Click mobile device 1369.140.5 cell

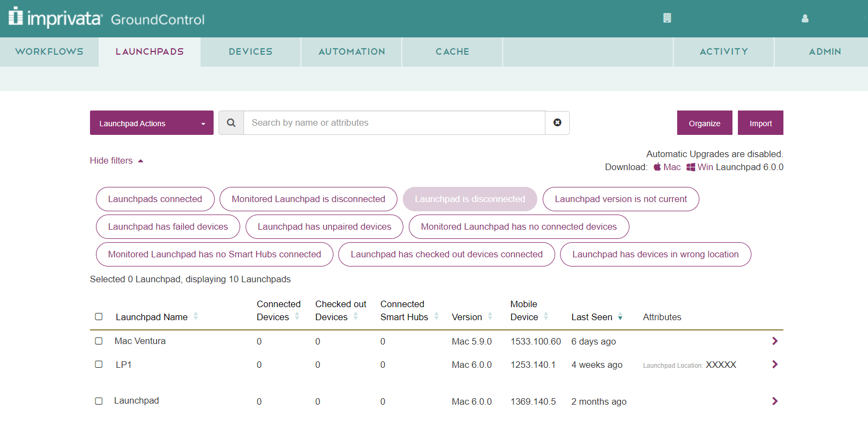point(533,401)
